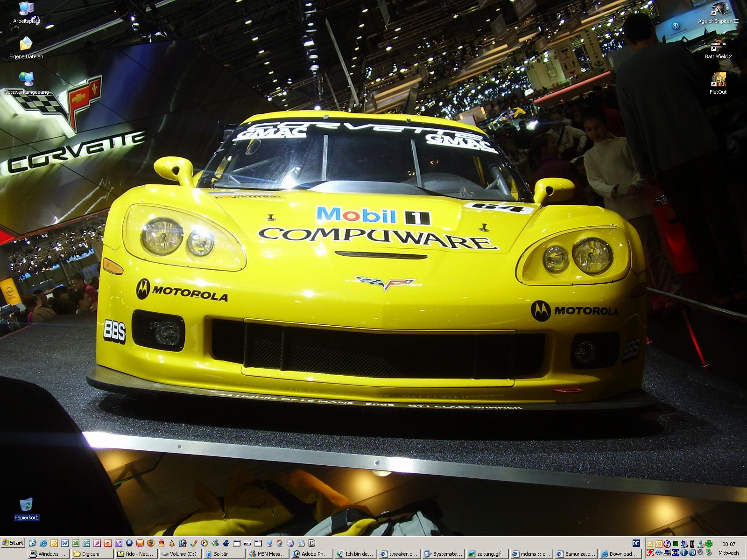This screenshot has width=747, height=560.
Task: Click the system tray clock showing 00:07
Action: click(728, 544)
